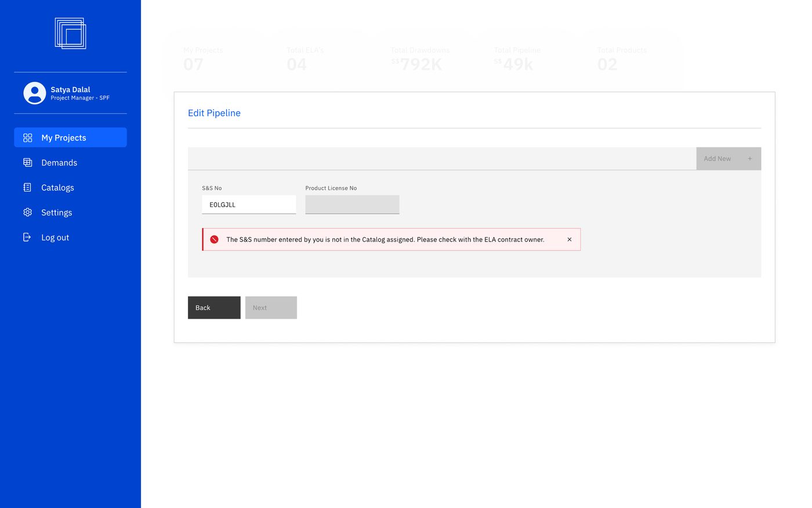Focus the S&S No input field

249,204
